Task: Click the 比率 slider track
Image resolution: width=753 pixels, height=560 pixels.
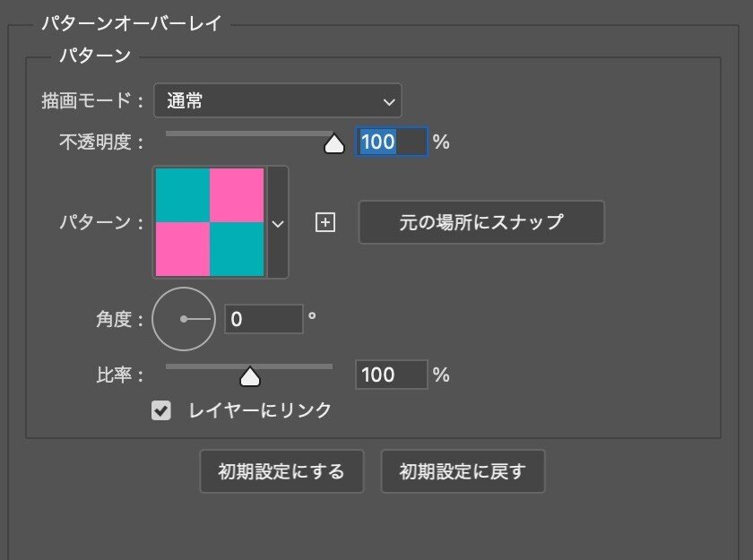Action: click(x=249, y=366)
